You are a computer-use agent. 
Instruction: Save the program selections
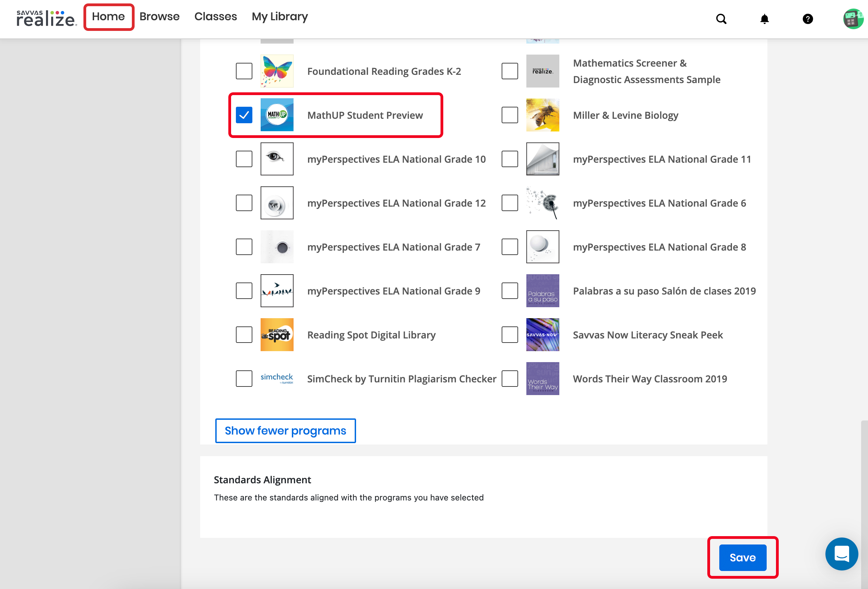coord(743,558)
